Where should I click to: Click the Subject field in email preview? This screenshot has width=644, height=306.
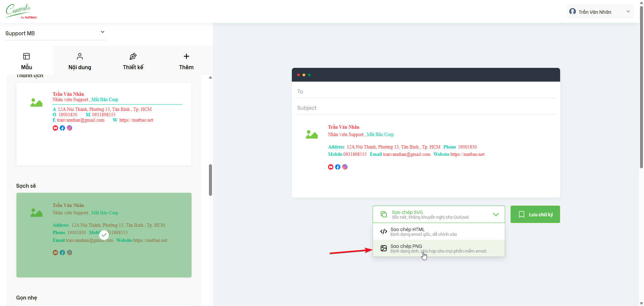[x=426, y=108]
